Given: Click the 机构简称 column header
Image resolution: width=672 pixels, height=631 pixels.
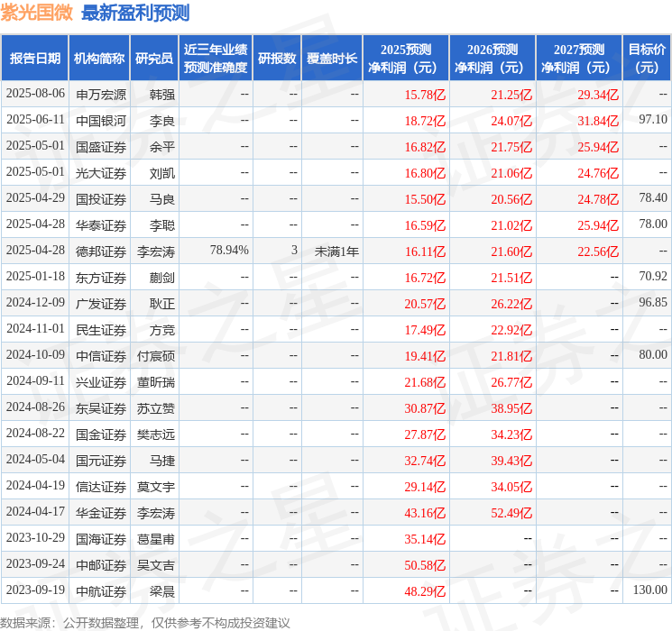Looking at the screenshot, I should coord(99,59).
